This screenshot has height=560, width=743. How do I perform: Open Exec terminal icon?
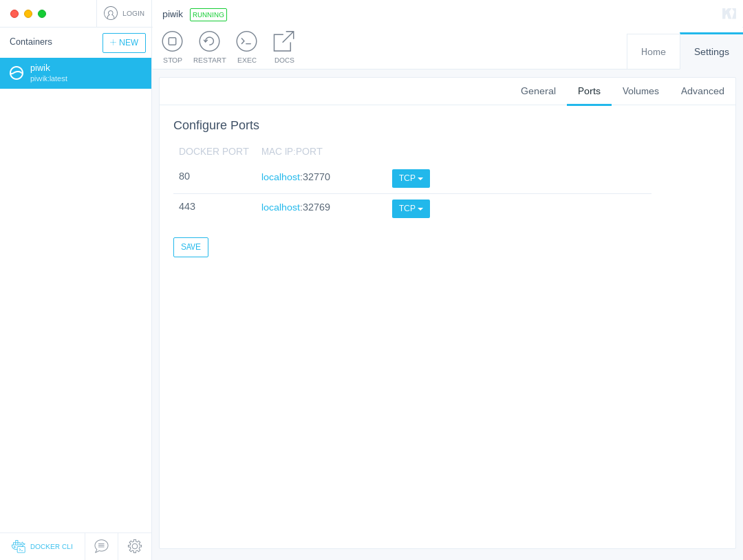[246, 41]
